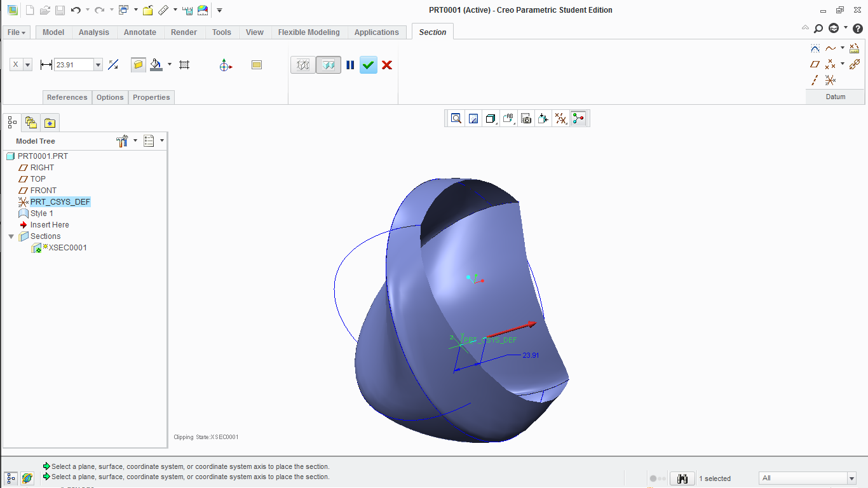This screenshot has height=488, width=868.
Task: Open the Learning Connector graduation cap icon
Action: point(834,29)
